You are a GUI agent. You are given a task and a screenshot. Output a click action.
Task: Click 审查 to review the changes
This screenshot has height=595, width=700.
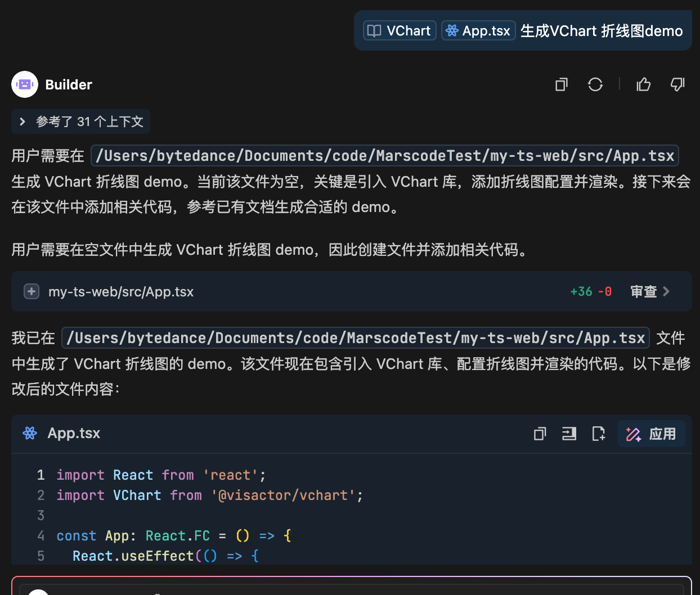[x=650, y=291]
